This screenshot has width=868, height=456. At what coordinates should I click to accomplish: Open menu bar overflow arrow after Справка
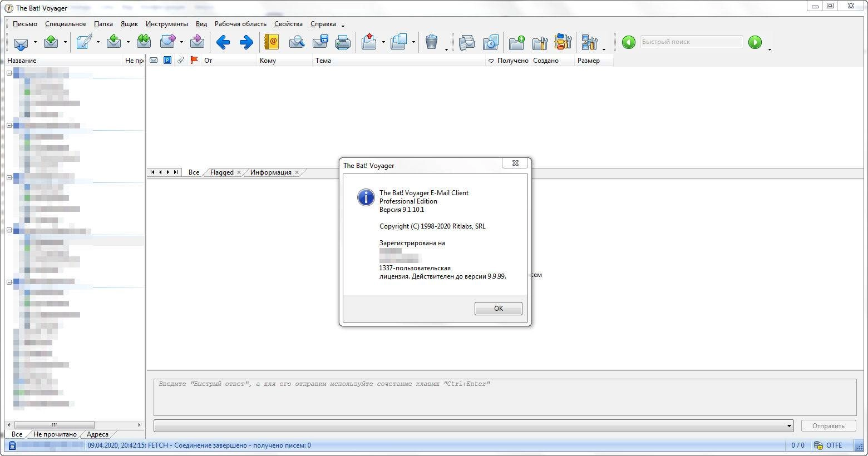pyautogui.click(x=343, y=26)
